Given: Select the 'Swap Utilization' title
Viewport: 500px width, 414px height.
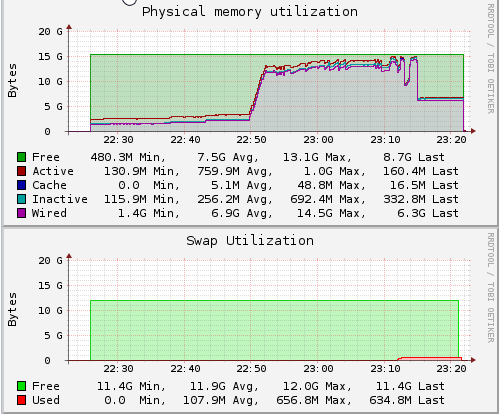Looking at the screenshot, I should point(250,241).
